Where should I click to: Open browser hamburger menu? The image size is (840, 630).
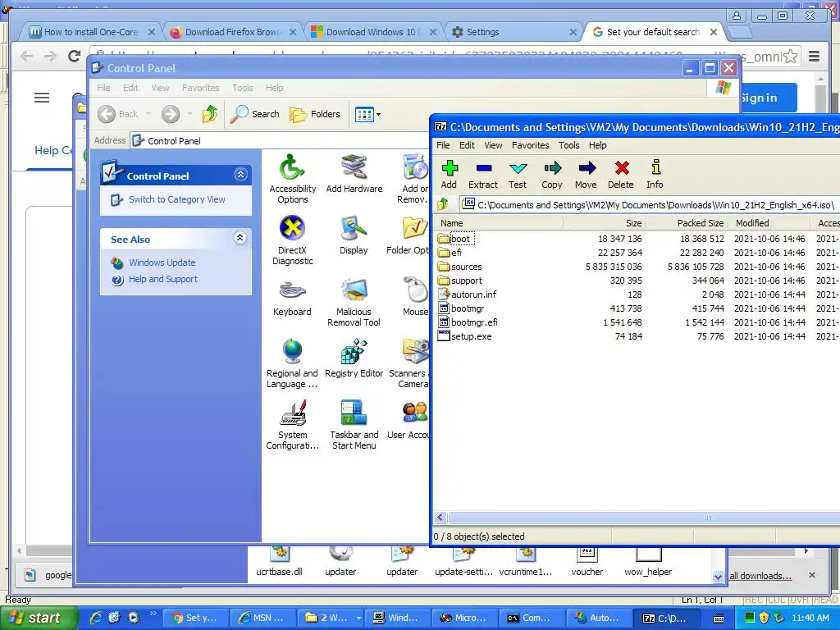(x=814, y=56)
